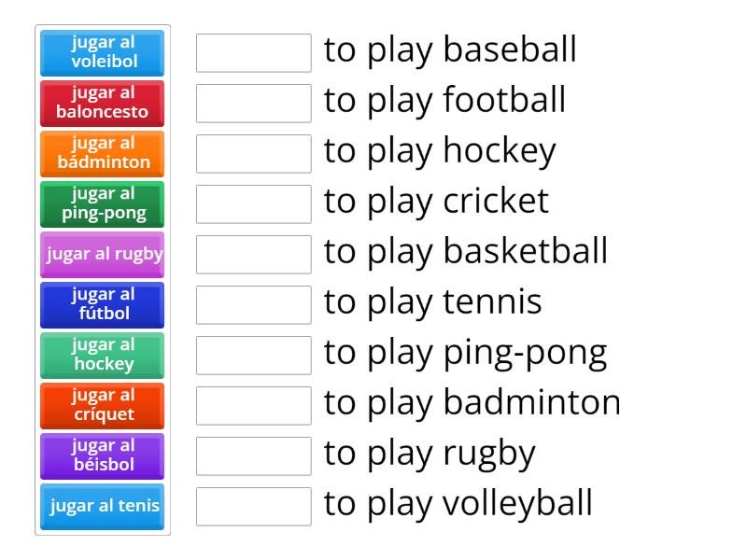Screen dimensions: 747x560
Task: Select the 'jugar al bádminton' tile
Action: point(102,154)
